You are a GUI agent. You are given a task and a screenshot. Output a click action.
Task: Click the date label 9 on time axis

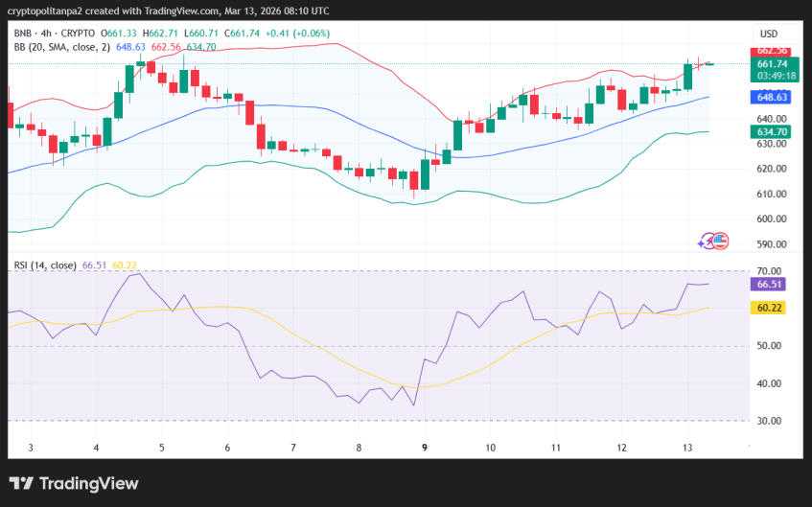tap(424, 448)
